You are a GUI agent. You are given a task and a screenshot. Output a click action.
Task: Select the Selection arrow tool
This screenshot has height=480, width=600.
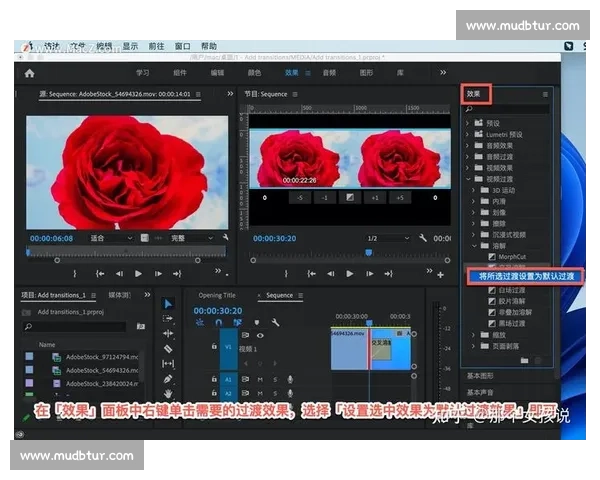click(168, 304)
